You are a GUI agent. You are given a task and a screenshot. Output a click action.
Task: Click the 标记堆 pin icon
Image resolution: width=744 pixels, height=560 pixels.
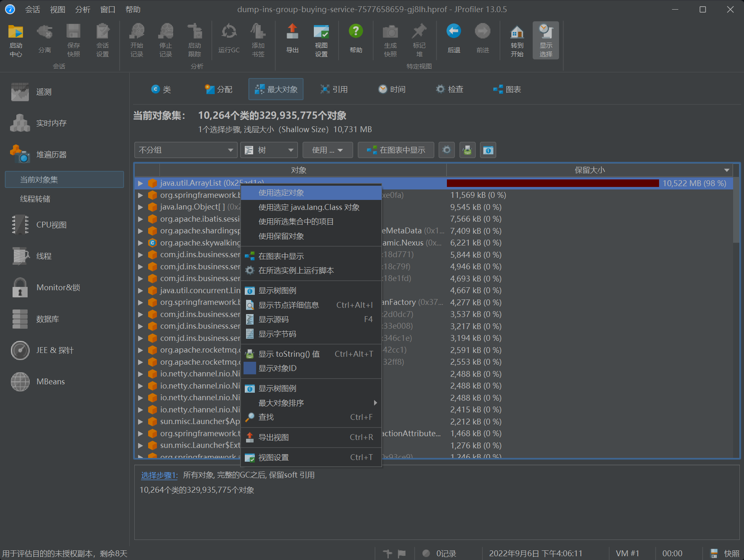419,40
